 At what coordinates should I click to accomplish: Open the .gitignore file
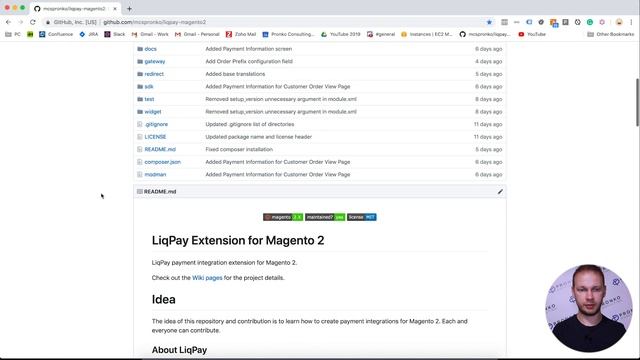(156, 124)
